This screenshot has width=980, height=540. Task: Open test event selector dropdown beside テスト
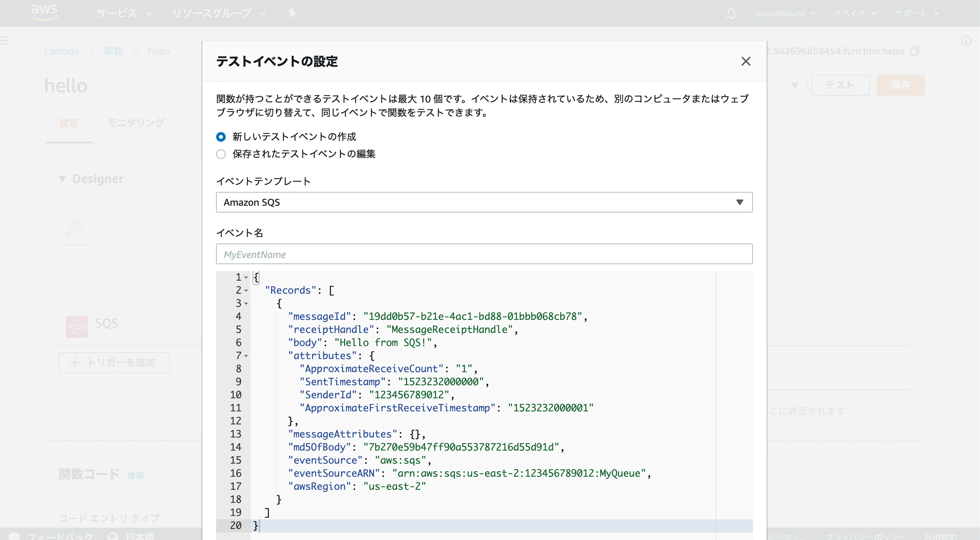tap(794, 85)
